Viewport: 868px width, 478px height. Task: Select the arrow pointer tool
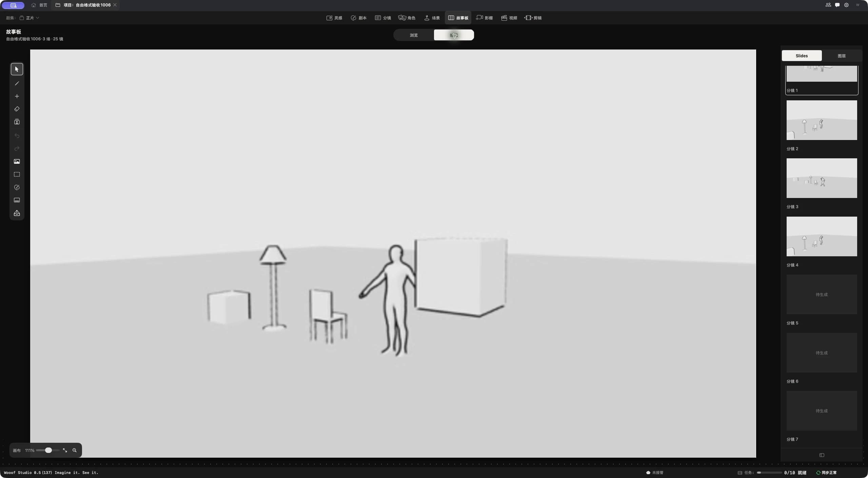click(17, 69)
